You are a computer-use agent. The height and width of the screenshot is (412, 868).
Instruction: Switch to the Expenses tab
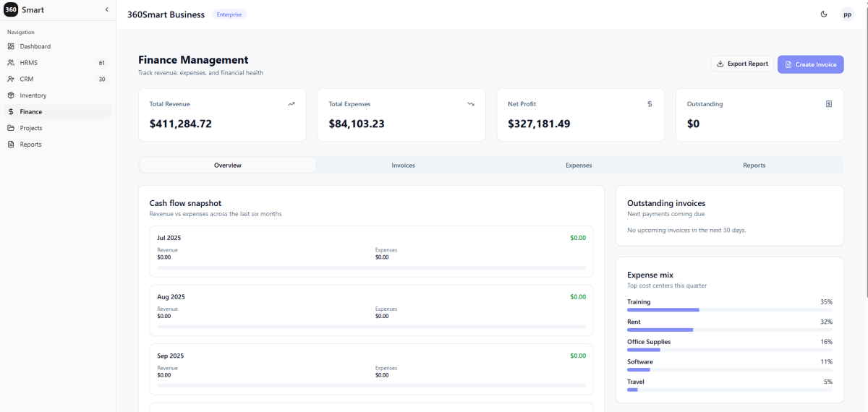point(579,166)
